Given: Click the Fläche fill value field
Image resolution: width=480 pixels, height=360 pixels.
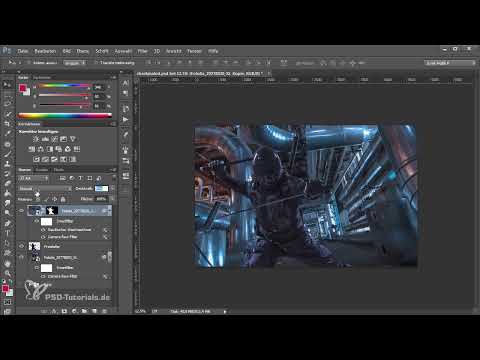Looking at the screenshot, I should (101, 199).
